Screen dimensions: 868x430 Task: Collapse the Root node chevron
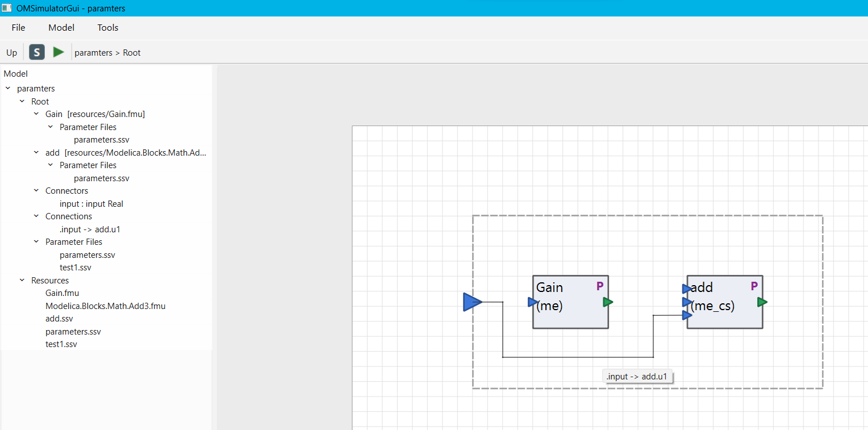pyautogui.click(x=22, y=101)
